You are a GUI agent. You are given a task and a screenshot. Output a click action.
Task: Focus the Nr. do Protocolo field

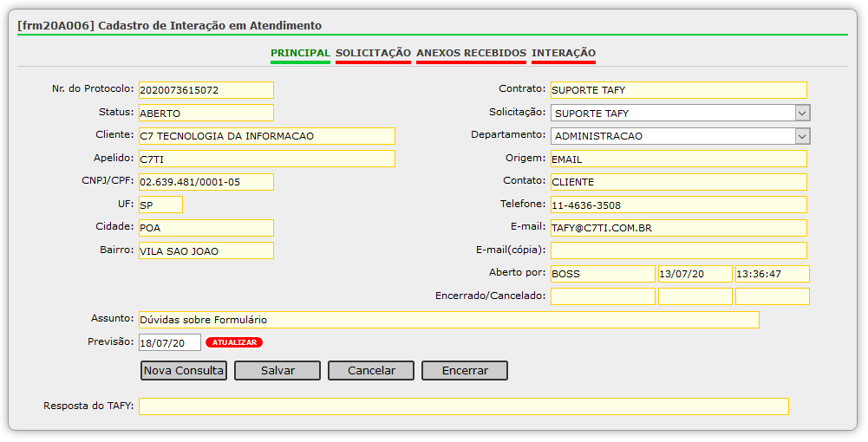pyautogui.click(x=206, y=90)
